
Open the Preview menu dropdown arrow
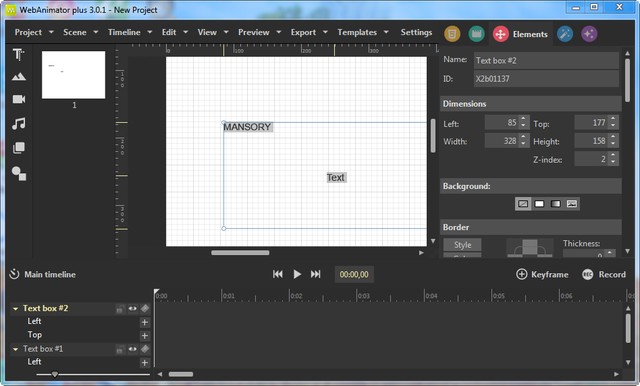tap(278, 32)
